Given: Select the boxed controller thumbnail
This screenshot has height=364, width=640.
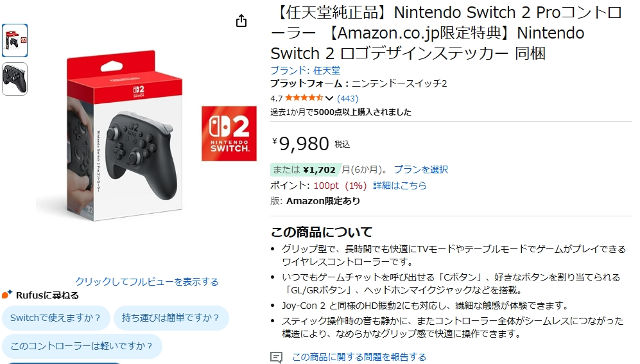Looking at the screenshot, I should [x=15, y=40].
